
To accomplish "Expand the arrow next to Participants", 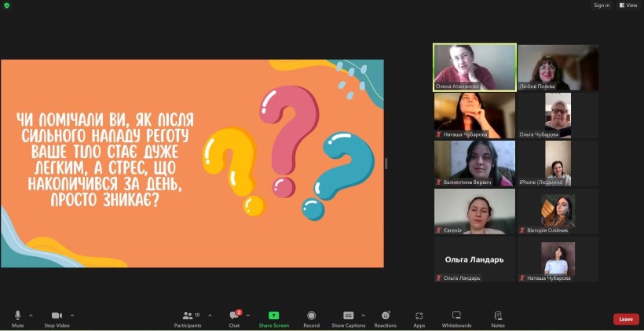I will point(210,315).
